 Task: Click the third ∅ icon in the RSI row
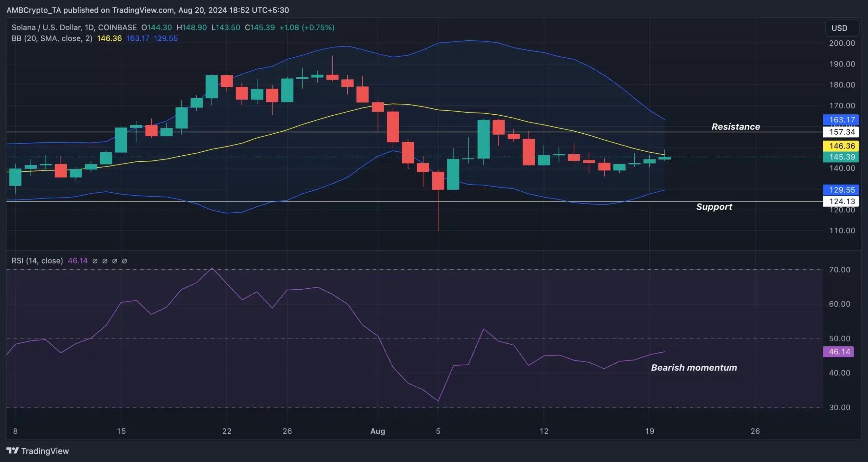click(x=115, y=261)
